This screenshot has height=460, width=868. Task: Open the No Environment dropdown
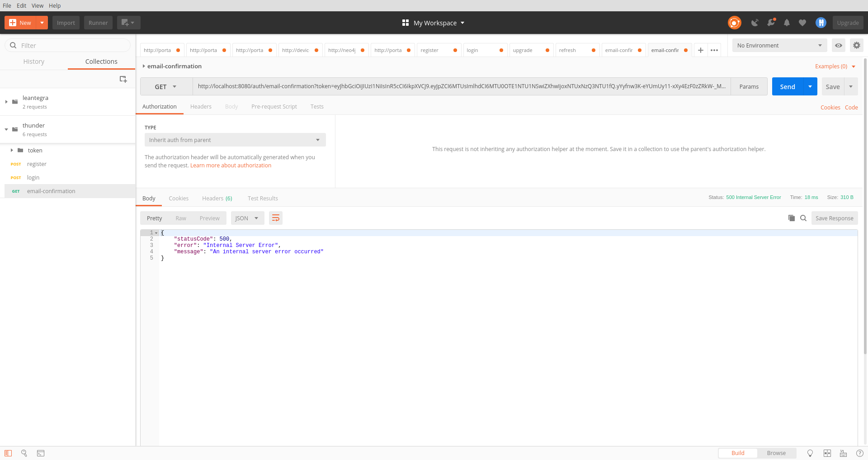pos(779,45)
